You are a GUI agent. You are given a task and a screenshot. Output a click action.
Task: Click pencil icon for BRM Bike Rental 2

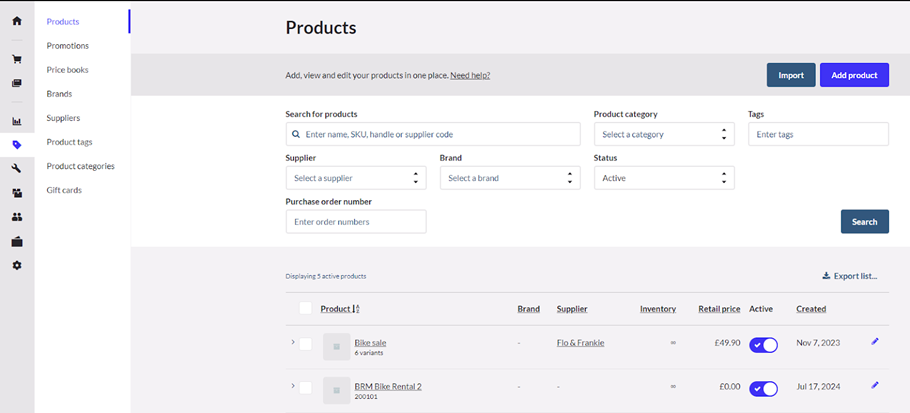[875, 385]
